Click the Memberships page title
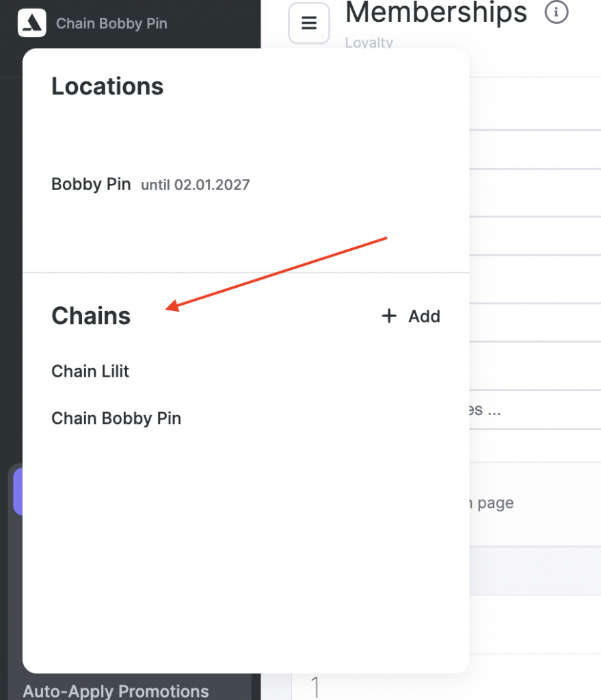 pyautogui.click(x=436, y=12)
